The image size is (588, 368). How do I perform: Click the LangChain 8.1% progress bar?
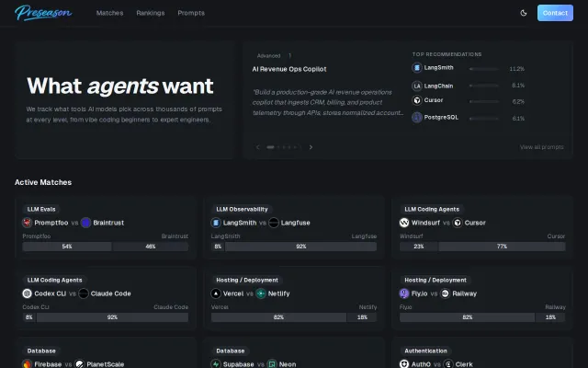tap(484, 86)
